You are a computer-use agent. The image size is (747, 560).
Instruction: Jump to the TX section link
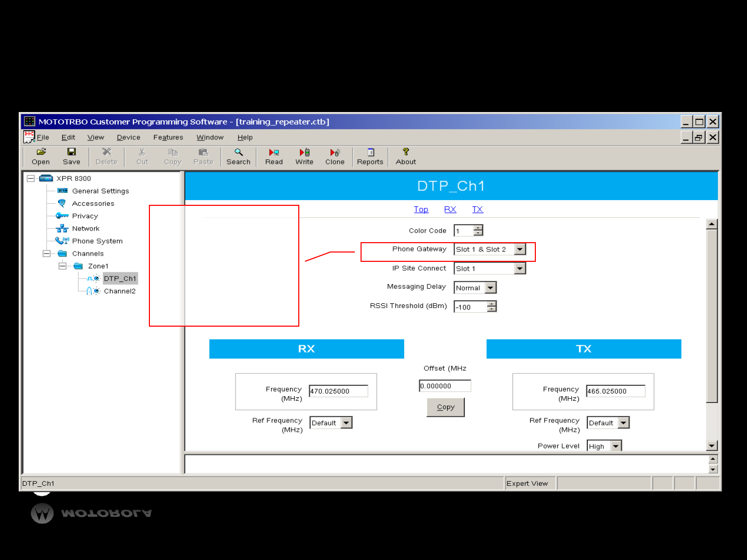477,209
